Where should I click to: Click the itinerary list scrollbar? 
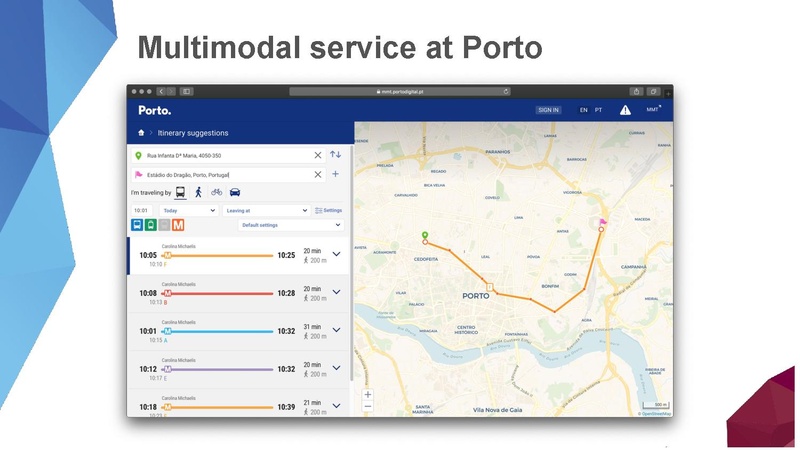(352, 263)
